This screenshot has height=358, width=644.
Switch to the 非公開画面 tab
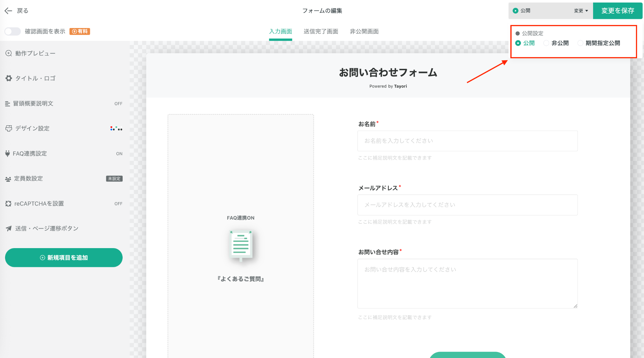pyautogui.click(x=364, y=31)
